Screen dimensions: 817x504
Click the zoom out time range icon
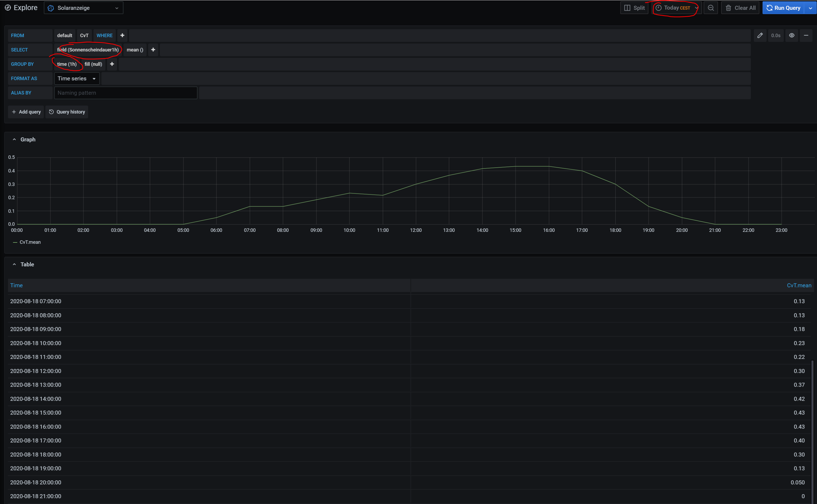pyautogui.click(x=711, y=8)
